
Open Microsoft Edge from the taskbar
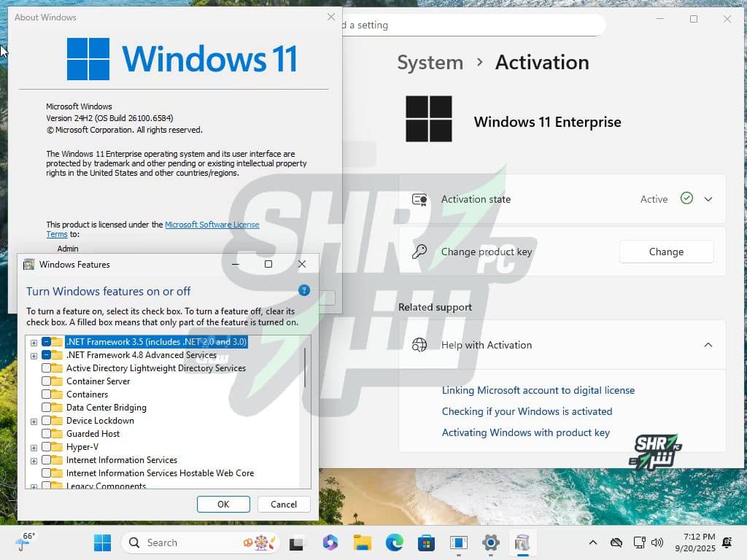395,542
